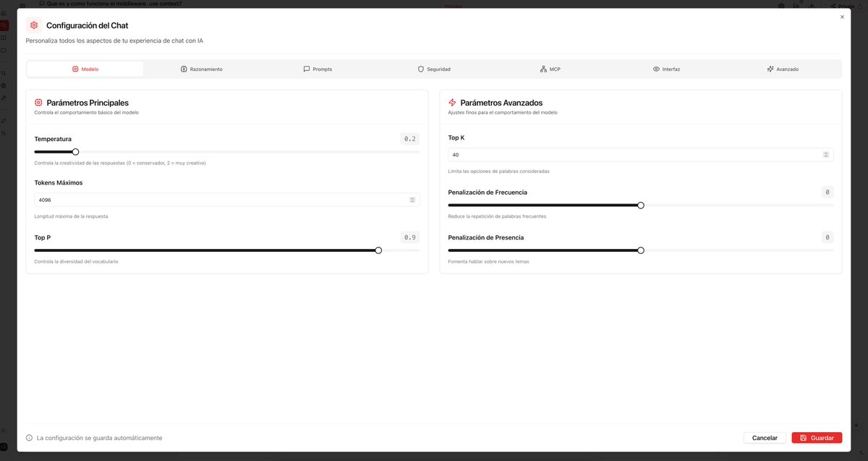This screenshot has height=461, width=868.
Task: Click "Ajustes finos para el comportamiento del modelo"
Action: coord(503,113)
